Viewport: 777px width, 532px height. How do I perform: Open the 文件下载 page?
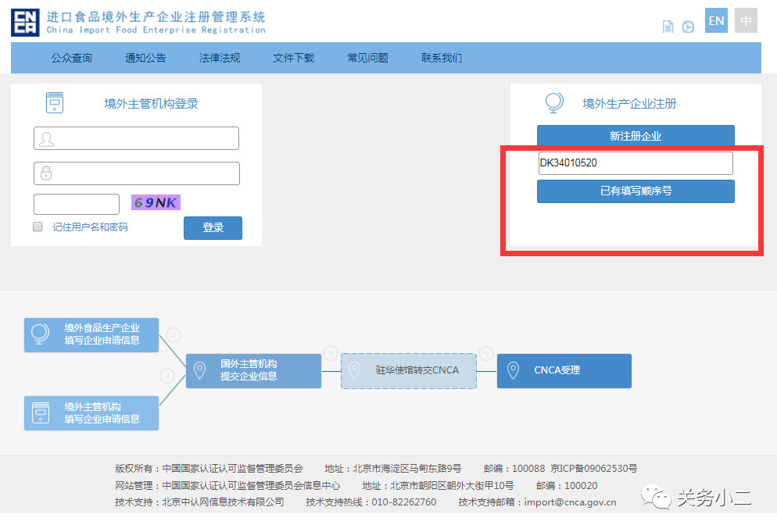(293, 58)
